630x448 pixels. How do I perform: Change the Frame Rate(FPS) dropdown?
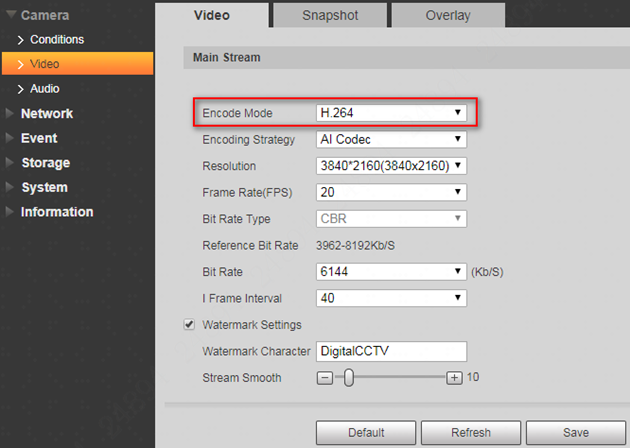(x=391, y=192)
